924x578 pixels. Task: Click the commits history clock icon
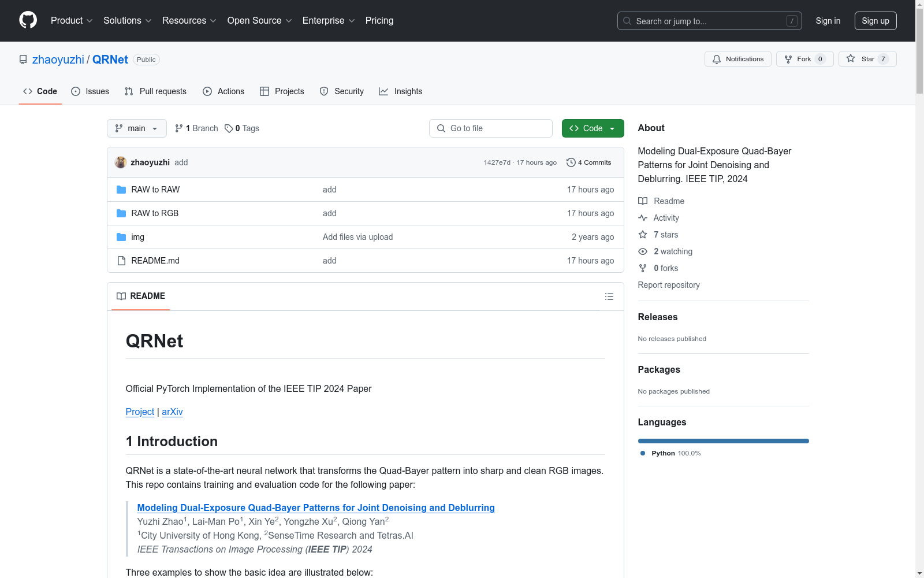(x=571, y=162)
